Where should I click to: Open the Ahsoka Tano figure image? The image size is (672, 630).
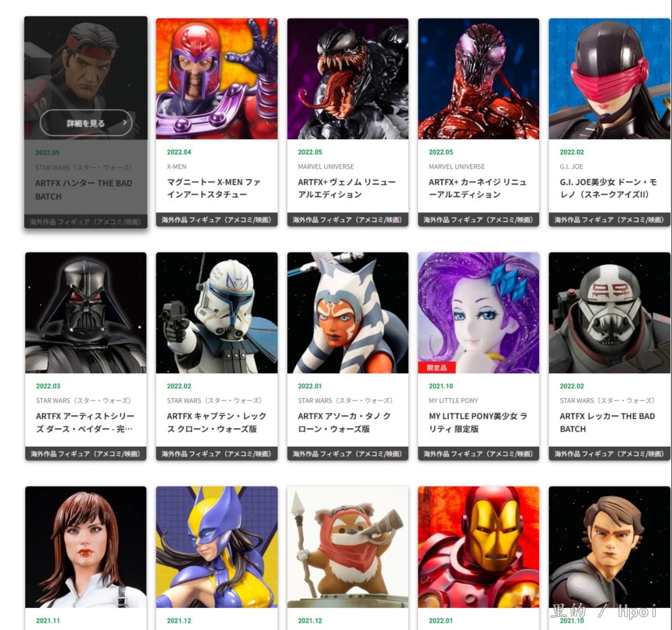tap(348, 313)
